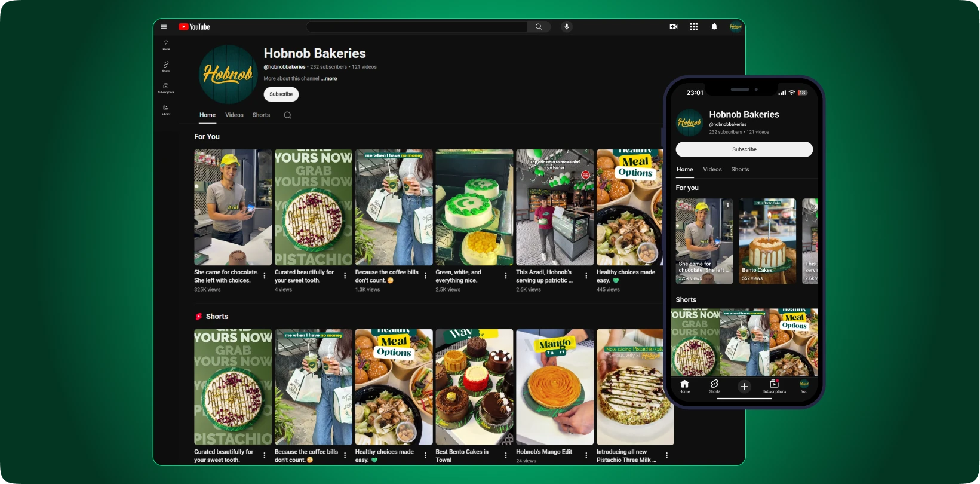Image resolution: width=980 pixels, height=484 pixels.
Task: Click the YouTube logo in desktop header
Action: click(x=194, y=27)
